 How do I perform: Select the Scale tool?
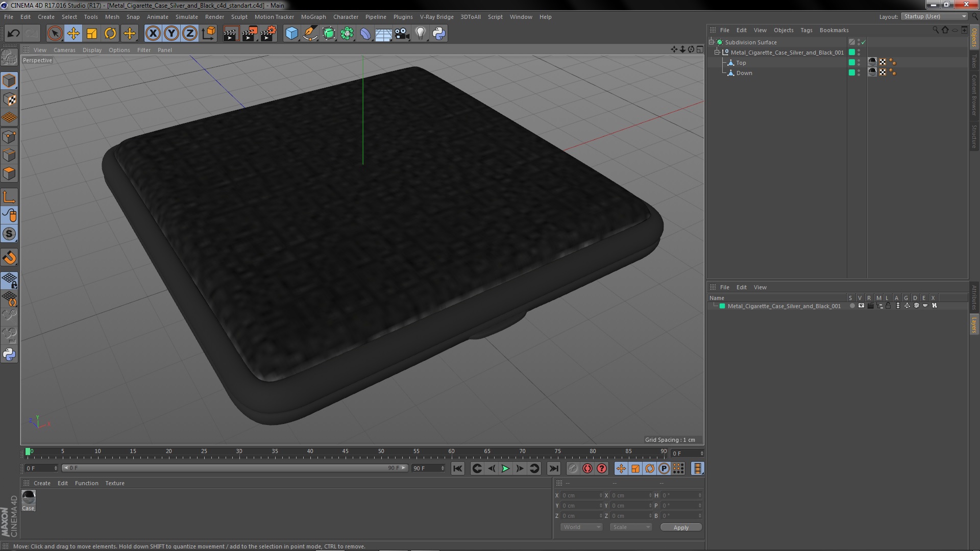pyautogui.click(x=92, y=34)
